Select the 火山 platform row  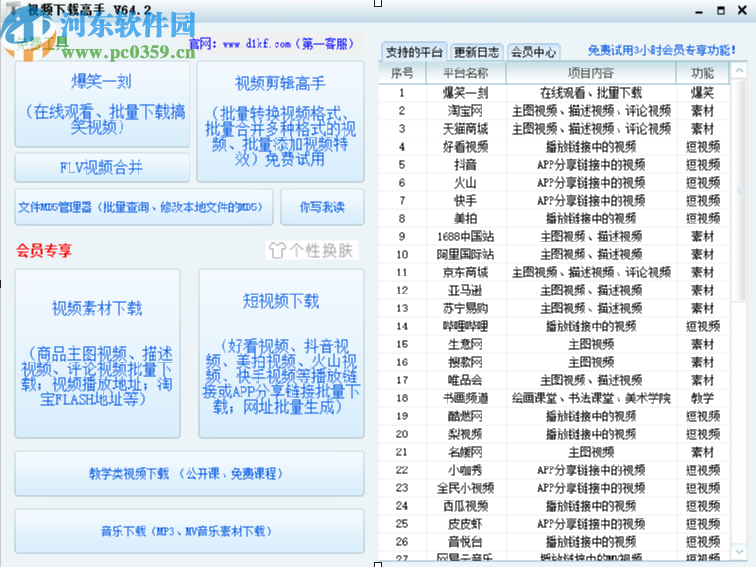[x=554, y=183]
